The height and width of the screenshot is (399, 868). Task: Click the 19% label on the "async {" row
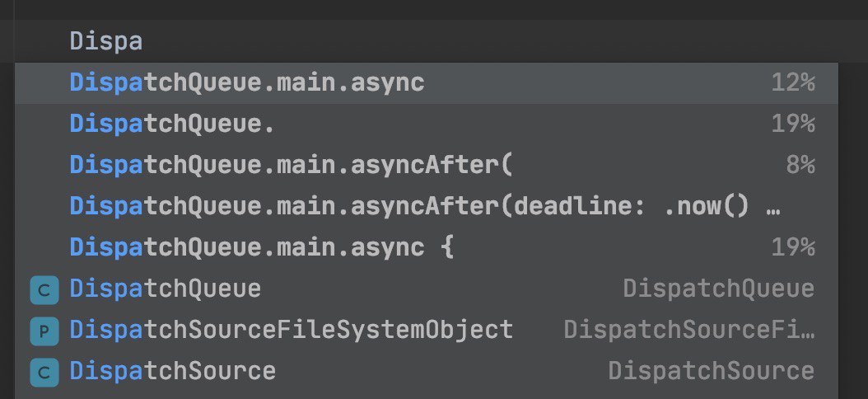792,247
